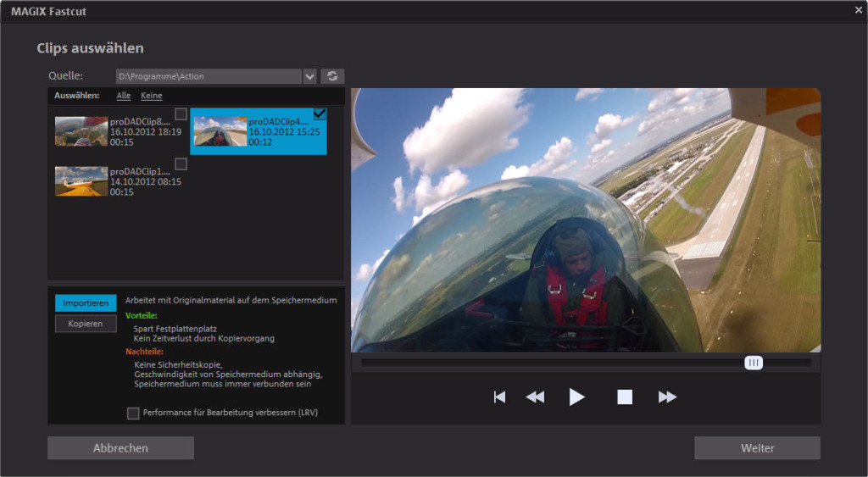The width and height of the screenshot is (868, 477).
Task: Click the date 14.10.2012 08:15
Action: click(146, 181)
